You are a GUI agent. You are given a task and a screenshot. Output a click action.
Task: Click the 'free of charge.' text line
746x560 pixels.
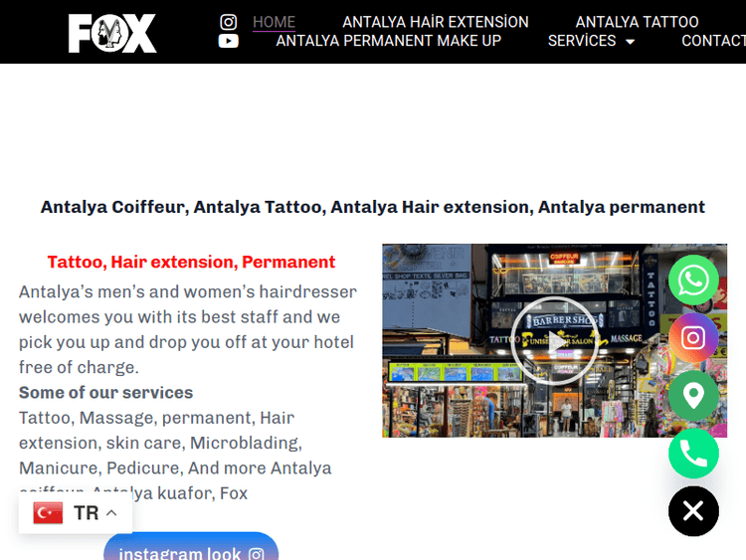79,367
